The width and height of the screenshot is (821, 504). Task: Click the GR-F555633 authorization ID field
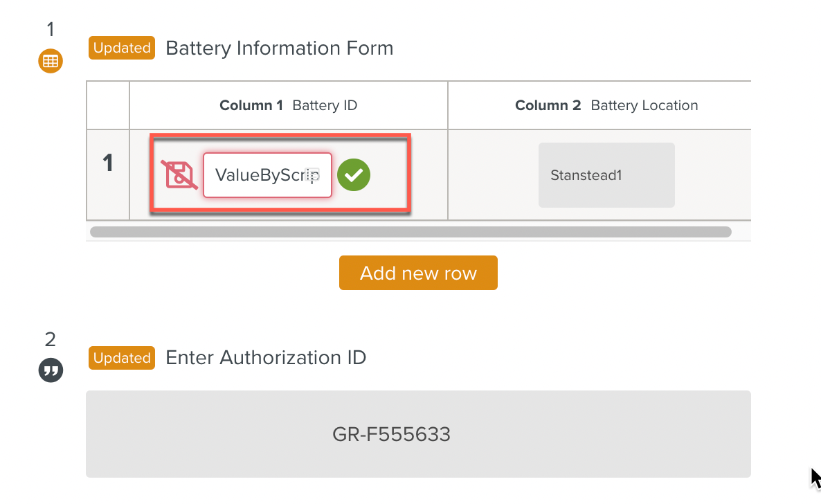(x=418, y=434)
